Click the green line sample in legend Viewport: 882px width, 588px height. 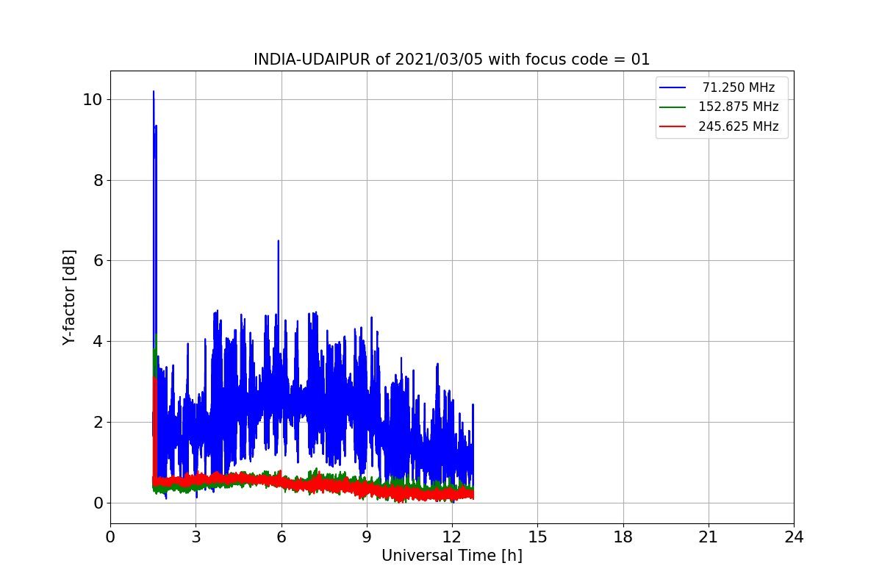[x=673, y=107]
